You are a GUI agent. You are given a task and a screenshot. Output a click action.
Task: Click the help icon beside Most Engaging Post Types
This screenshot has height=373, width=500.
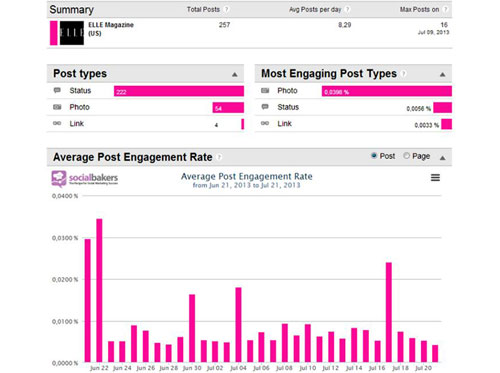pos(404,73)
